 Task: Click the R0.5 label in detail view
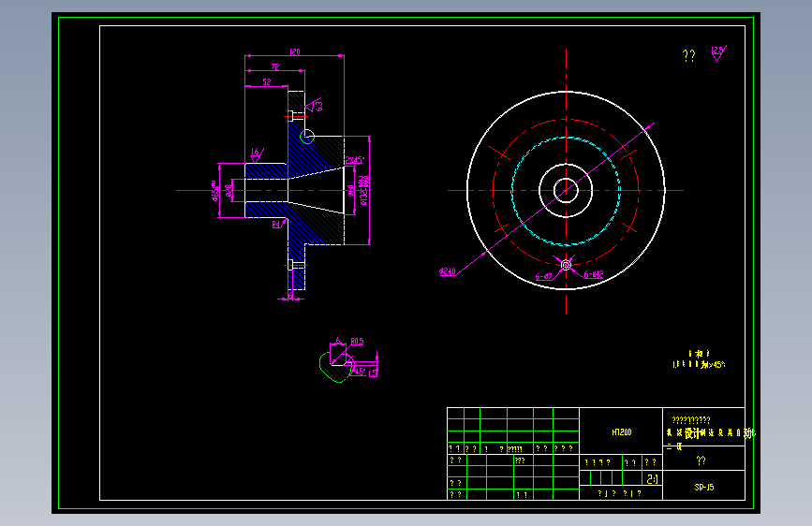click(358, 342)
